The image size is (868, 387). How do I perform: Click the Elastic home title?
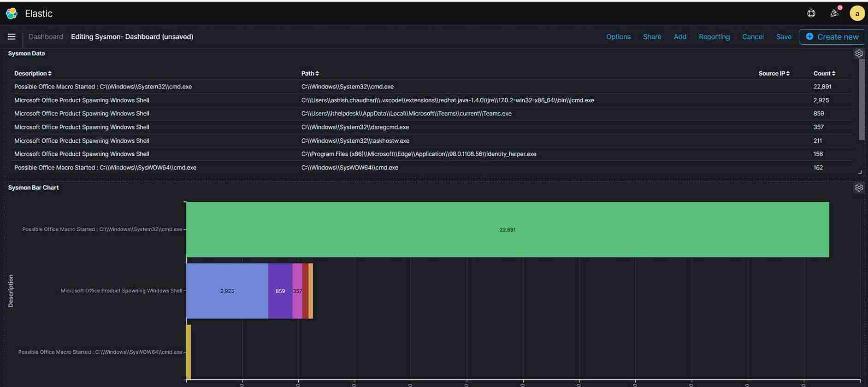pos(39,13)
